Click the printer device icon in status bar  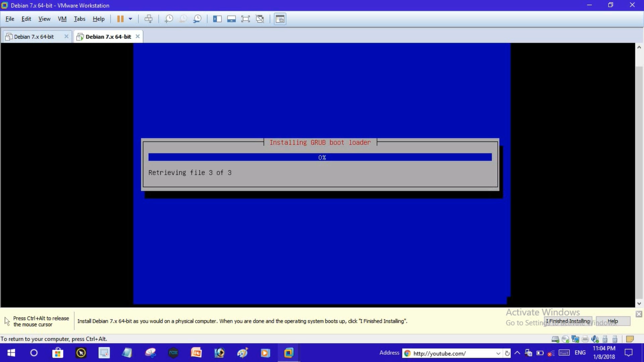click(x=585, y=339)
